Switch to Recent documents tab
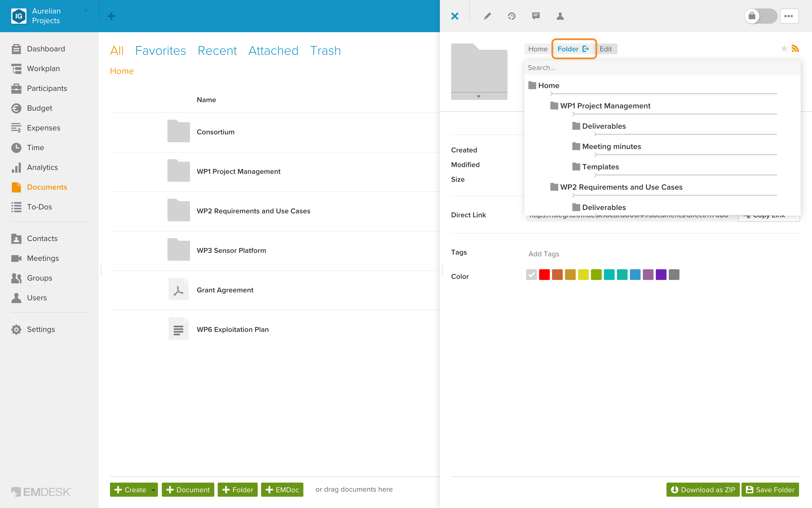The height and width of the screenshot is (508, 812). [217, 51]
